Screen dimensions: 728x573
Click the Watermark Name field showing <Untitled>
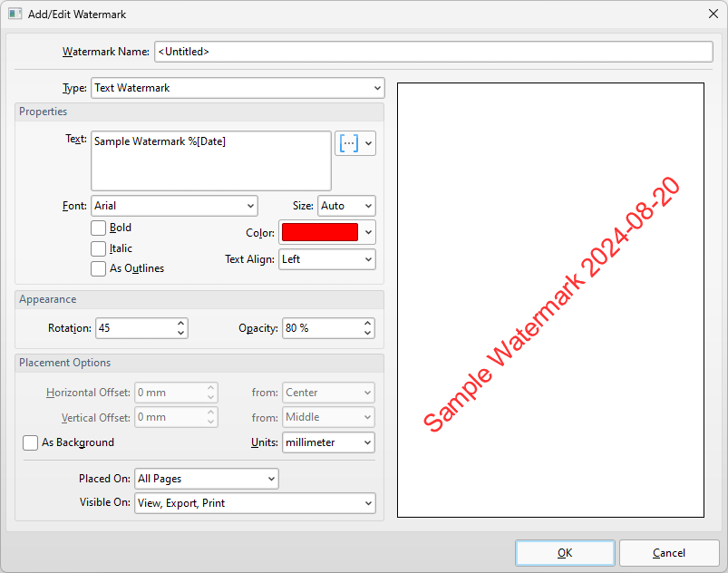click(x=432, y=52)
